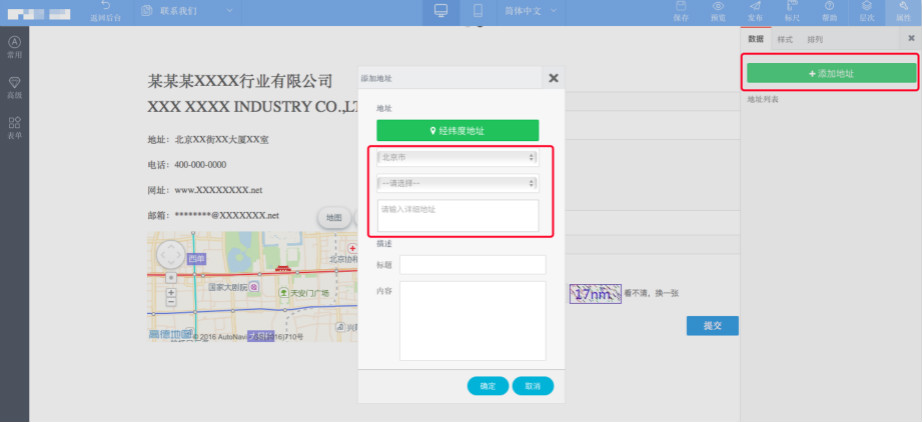Click the 标题 input field
922x422 pixels.
(x=472, y=265)
